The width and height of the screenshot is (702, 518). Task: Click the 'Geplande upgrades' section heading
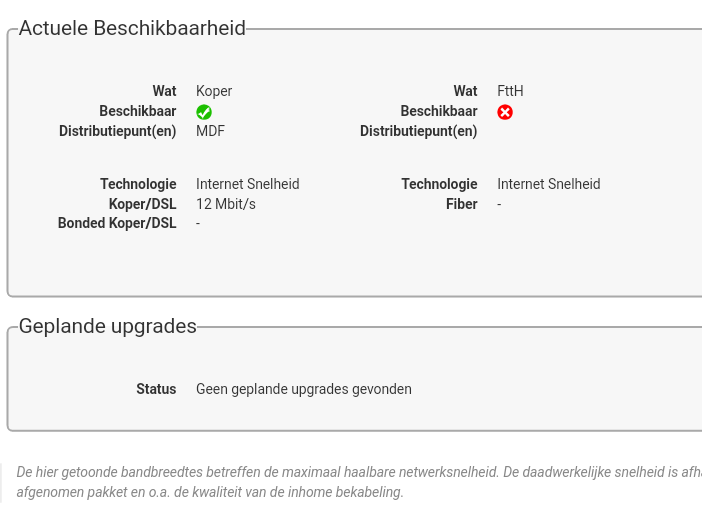point(108,327)
